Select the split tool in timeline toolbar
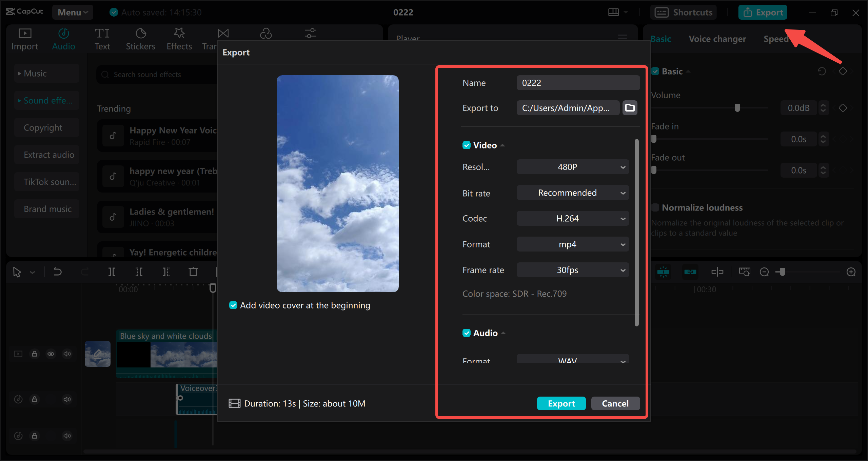 (x=112, y=272)
